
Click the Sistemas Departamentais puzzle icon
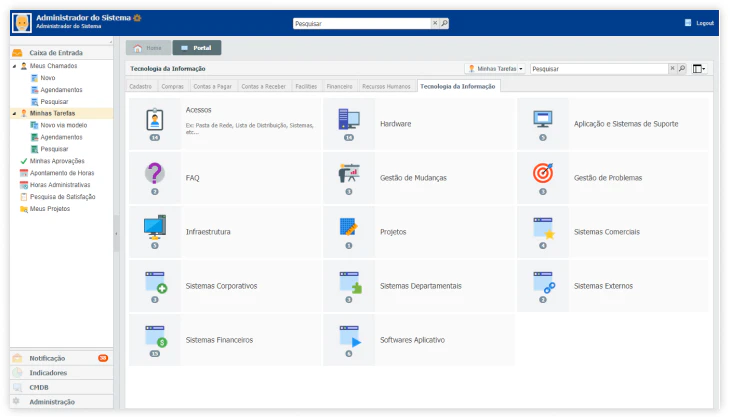point(350,282)
